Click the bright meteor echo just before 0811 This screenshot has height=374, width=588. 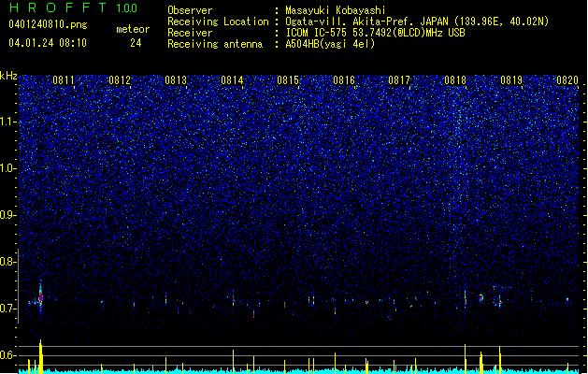(40, 297)
